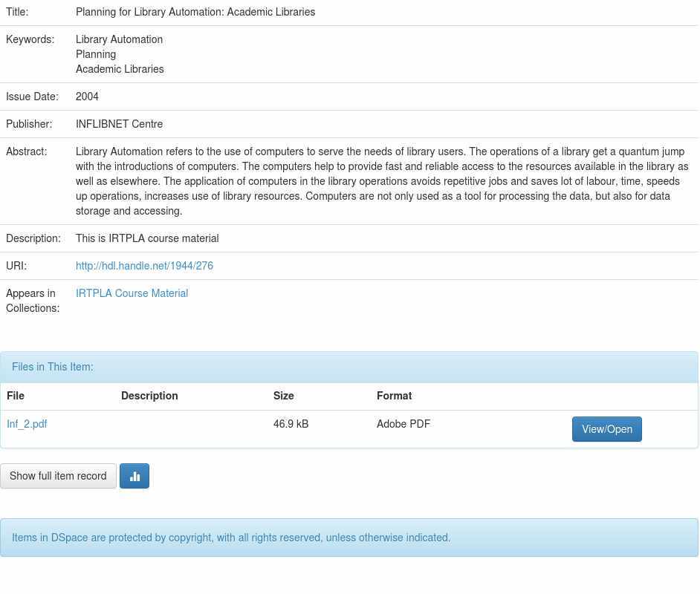The image size is (700, 594).
Task: Click the File column header
Action: tap(16, 396)
